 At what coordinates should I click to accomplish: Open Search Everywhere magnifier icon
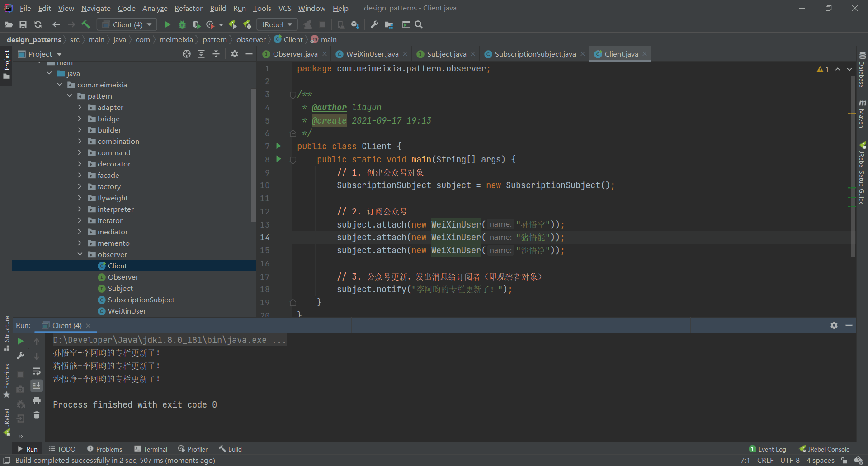(419, 24)
